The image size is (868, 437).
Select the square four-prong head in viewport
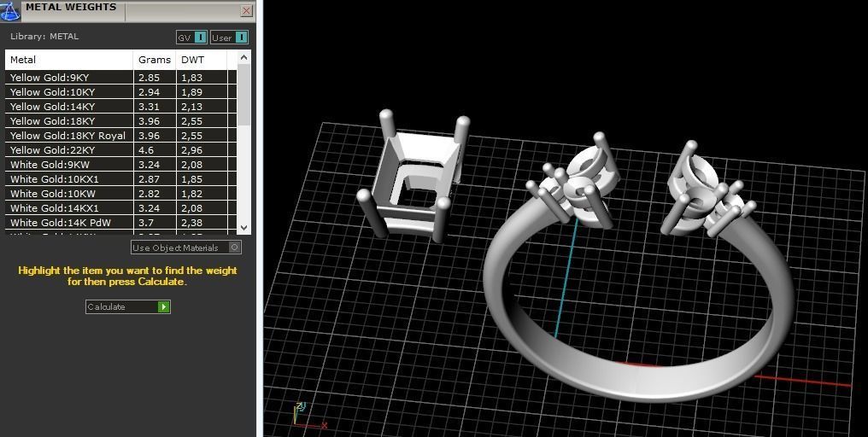pos(413,177)
